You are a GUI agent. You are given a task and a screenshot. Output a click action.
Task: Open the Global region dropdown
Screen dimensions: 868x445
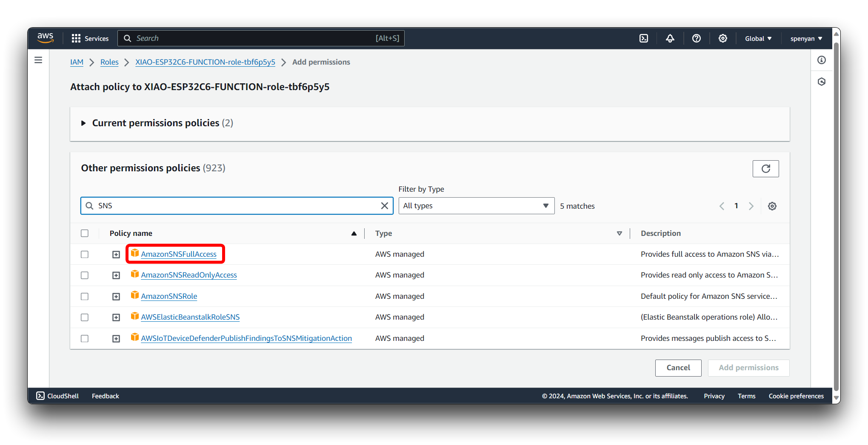tap(758, 38)
